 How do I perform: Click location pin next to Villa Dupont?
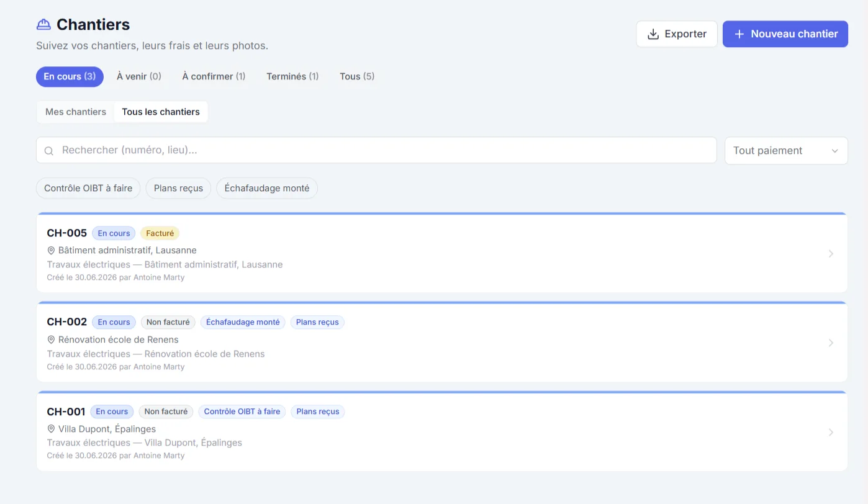(x=51, y=430)
